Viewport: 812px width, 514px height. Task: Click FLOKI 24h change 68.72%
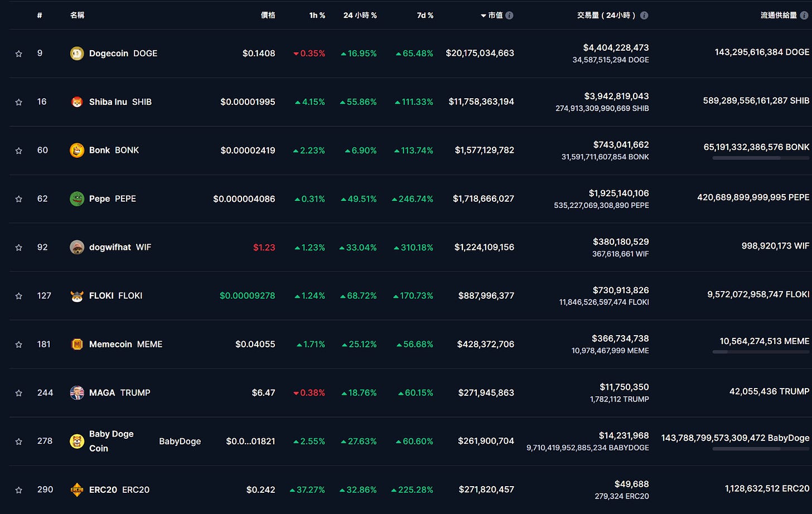(359, 296)
